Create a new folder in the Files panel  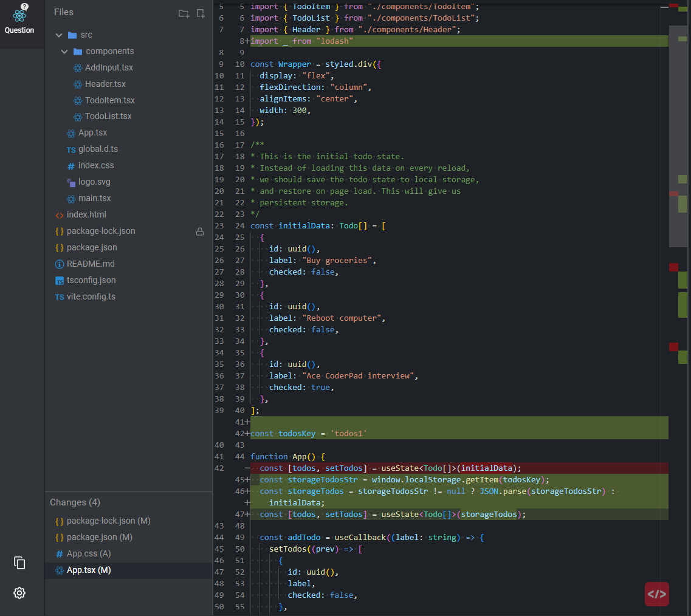click(184, 12)
